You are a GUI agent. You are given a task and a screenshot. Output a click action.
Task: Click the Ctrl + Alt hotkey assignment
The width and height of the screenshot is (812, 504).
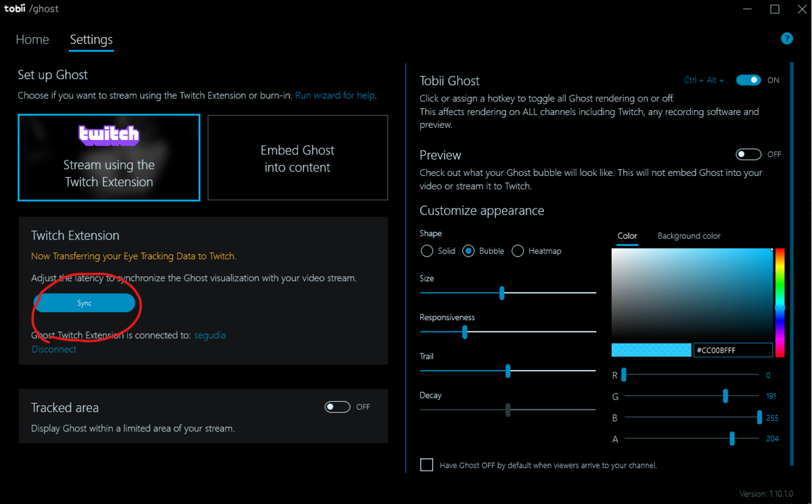coord(706,80)
